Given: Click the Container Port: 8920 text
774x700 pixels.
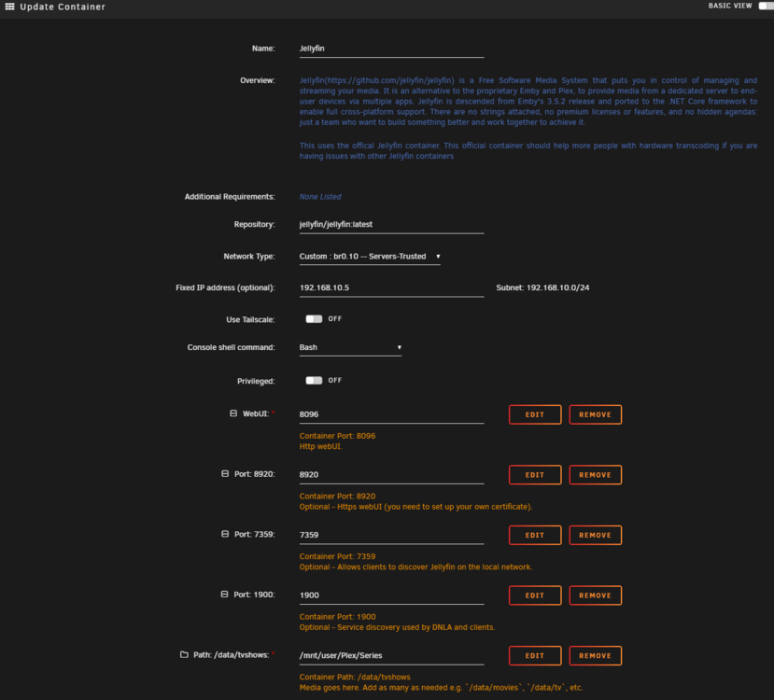Looking at the screenshot, I should [337, 497].
